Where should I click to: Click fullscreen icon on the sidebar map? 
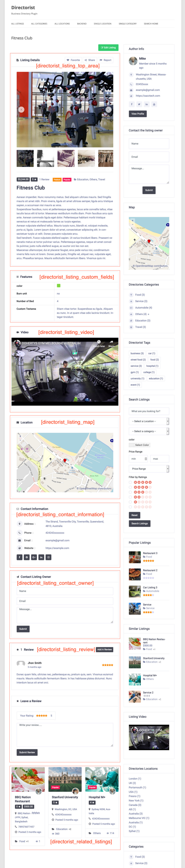point(168,225)
